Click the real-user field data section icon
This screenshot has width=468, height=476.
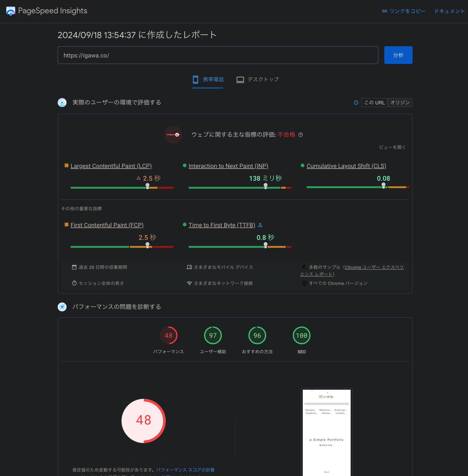click(62, 102)
